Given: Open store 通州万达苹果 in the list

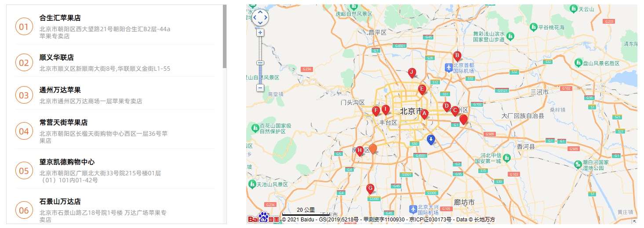Looking at the screenshot, I should click(60, 90).
